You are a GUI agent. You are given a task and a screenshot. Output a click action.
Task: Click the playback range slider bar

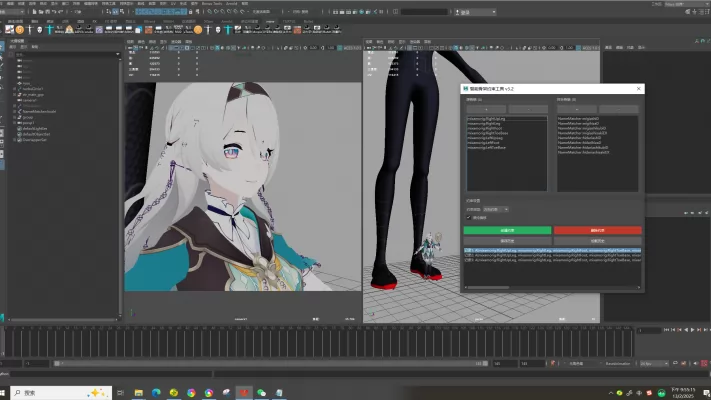tap(271, 363)
